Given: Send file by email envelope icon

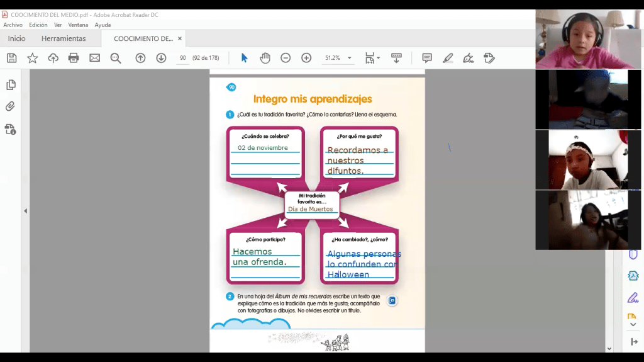Looking at the screenshot, I should pyautogui.click(x=94, y=58).
